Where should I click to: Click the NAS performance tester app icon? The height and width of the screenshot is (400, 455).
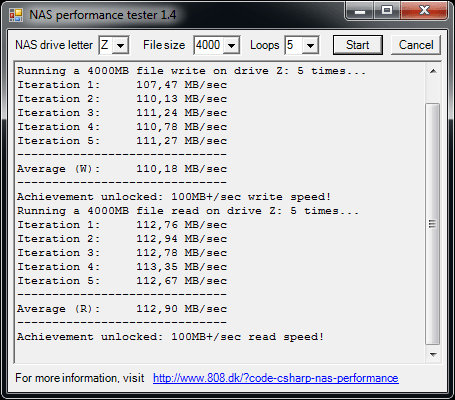click(x=16, y=15)
